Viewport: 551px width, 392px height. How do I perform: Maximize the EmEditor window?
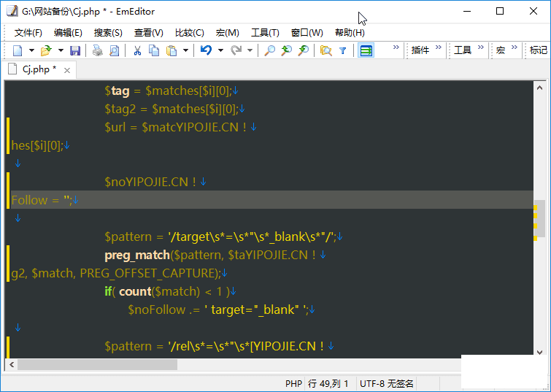tap(500, 11)
